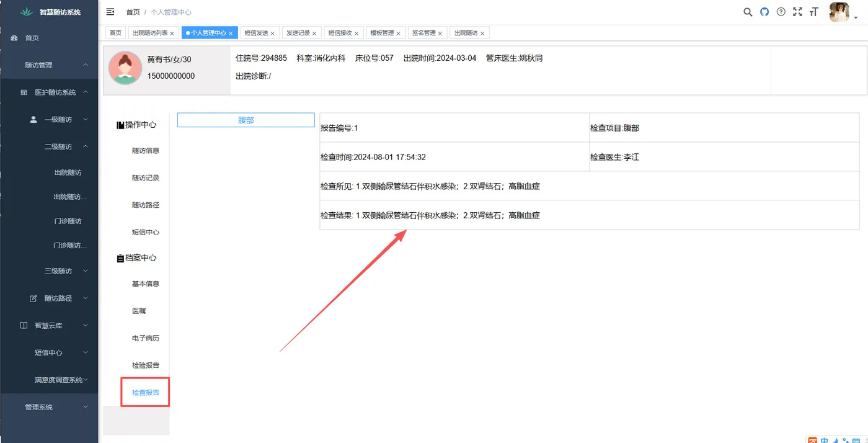868x443 pixels.
Task: Close the 短信接收 tab
Action: pos(356,34)
